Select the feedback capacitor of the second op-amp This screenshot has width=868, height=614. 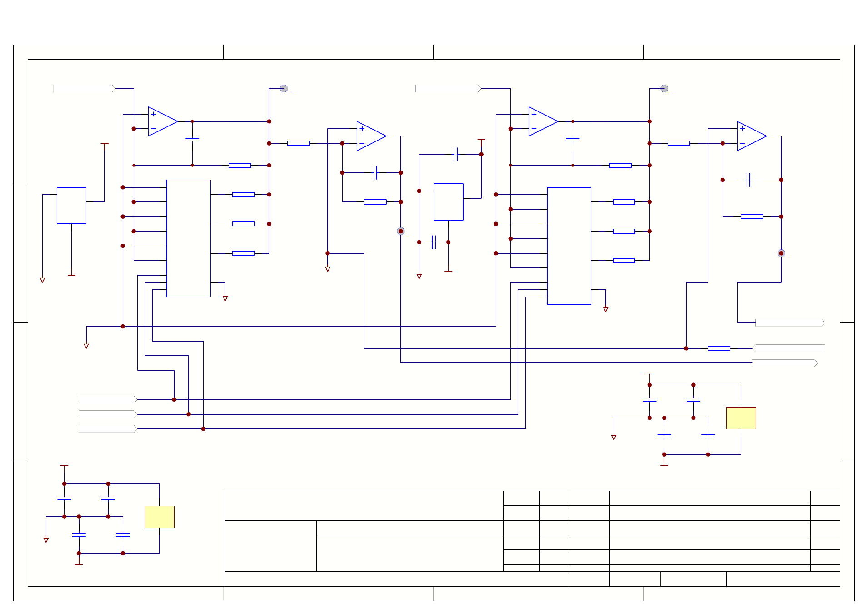[375, 172]
